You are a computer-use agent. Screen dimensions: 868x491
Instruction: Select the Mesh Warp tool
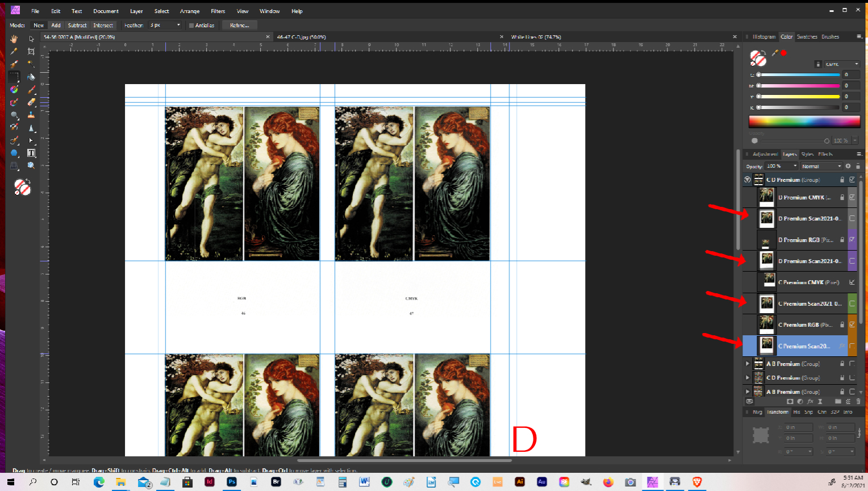click(x=14, y=165)
